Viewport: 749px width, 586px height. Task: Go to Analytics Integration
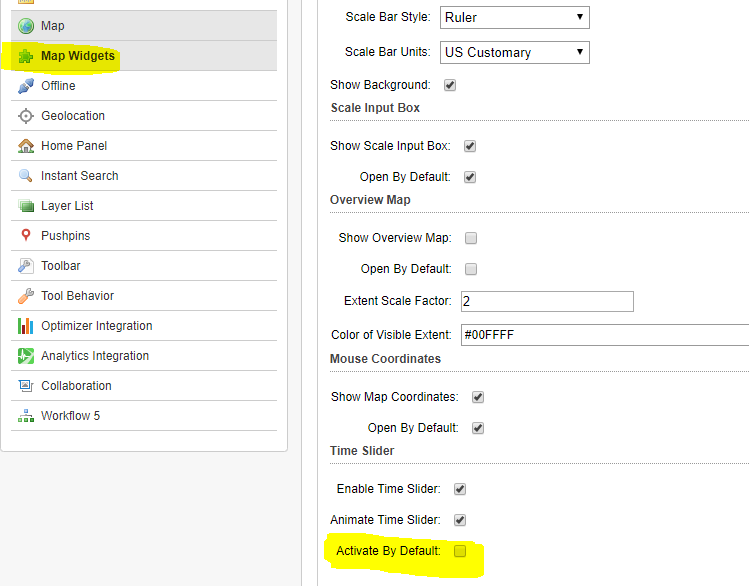(x=144, y=356)
